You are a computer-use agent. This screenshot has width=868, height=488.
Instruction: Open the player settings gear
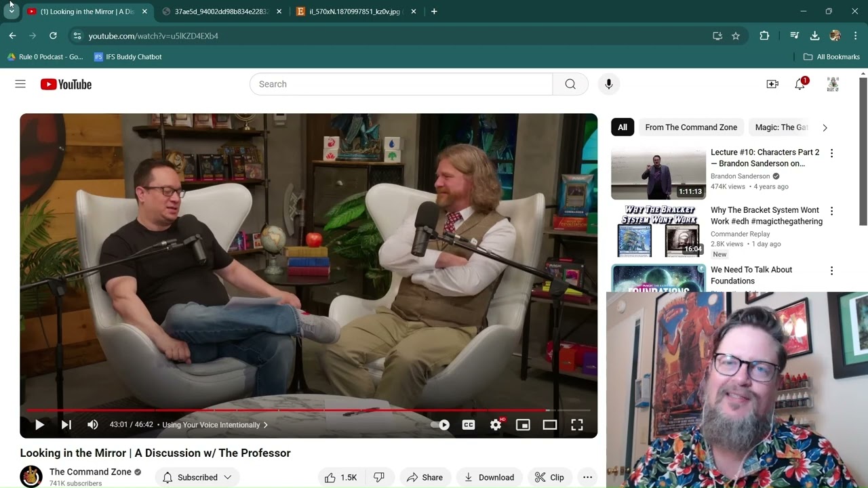496,425
